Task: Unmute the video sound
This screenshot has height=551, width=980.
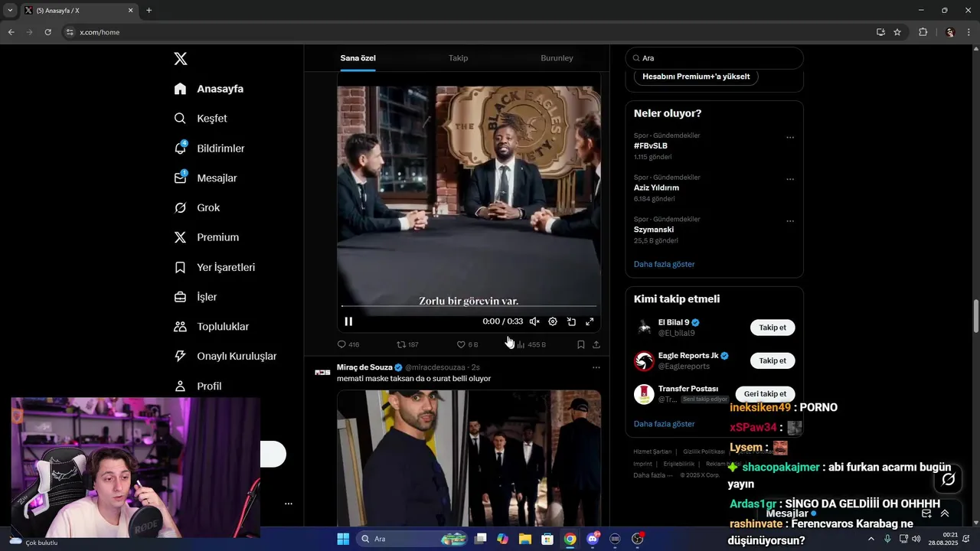Action: pos(534,321)
